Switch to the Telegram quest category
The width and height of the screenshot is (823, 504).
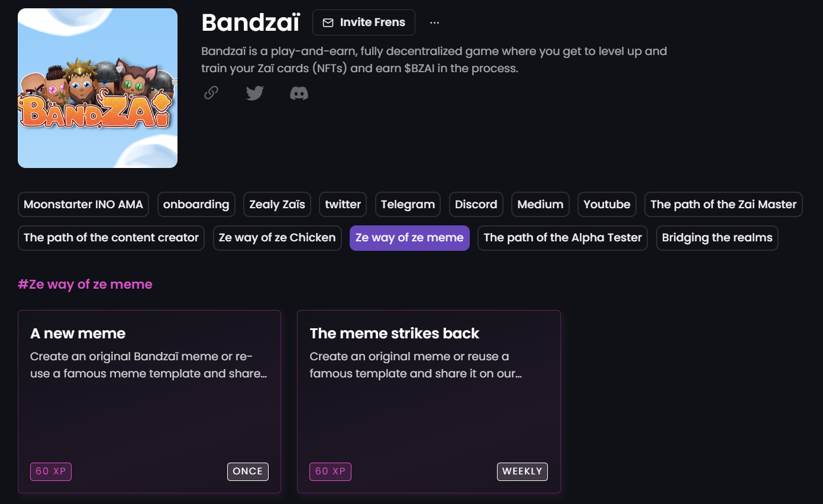(x=407, y=204)
